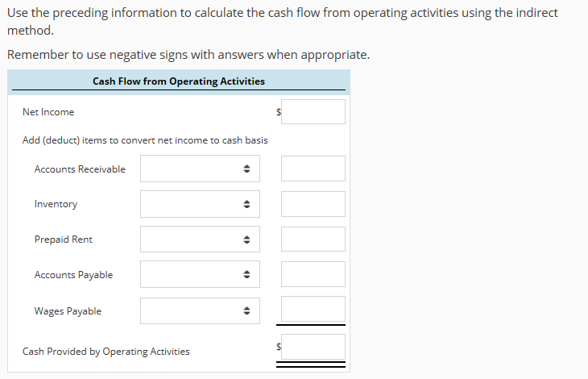Click the Prepaid Rent amount field
Image resolution: width=588 pixels, height=379 pixels.
pos(313,239)
